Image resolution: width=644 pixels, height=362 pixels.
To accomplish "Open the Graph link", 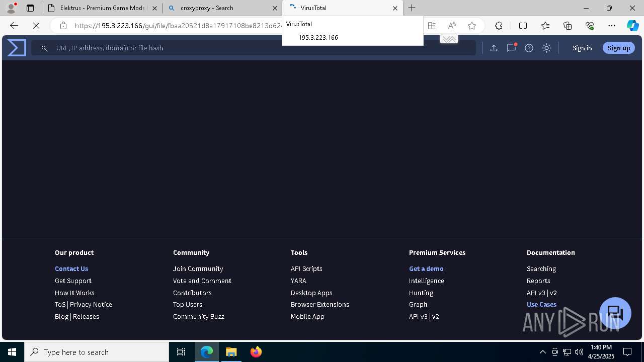I will tap(418, 304).
